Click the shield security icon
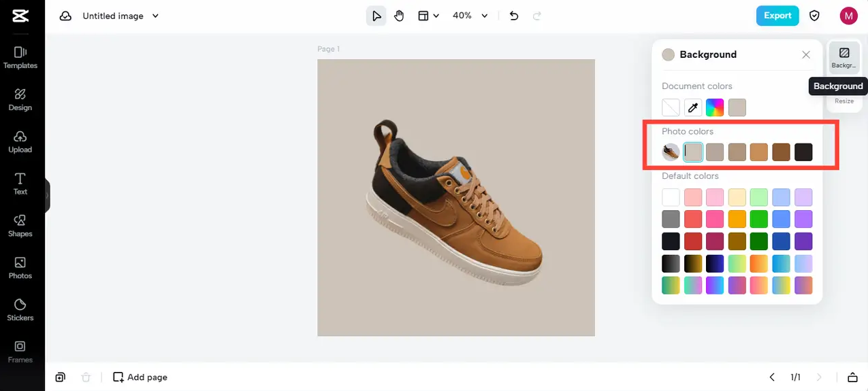 click(x=814, y=16)
